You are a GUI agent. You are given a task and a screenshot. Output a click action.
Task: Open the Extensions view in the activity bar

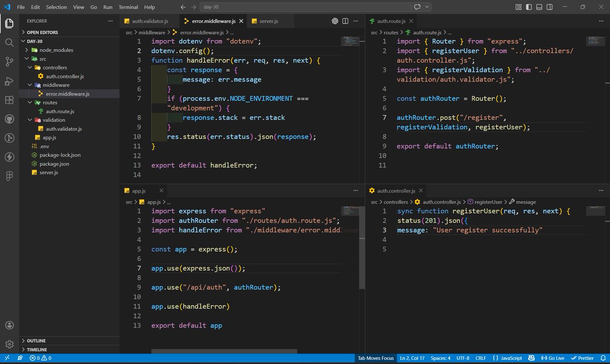point(9,100)
